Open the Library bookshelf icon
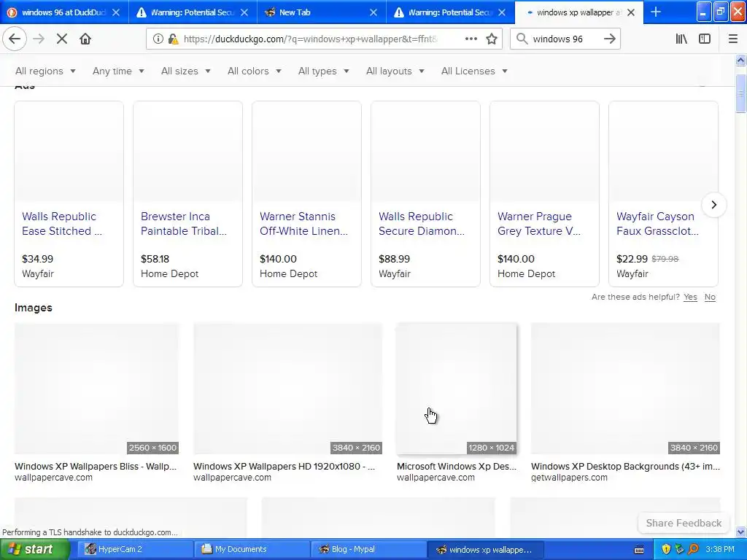The image size is (747, 560). [x=681, y=39]
